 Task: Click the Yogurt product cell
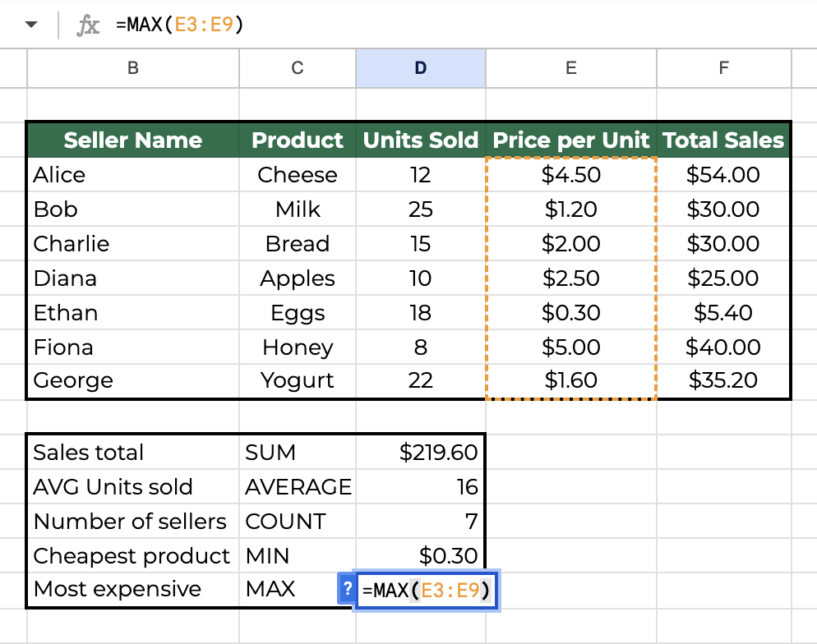[x=298, y=381]
